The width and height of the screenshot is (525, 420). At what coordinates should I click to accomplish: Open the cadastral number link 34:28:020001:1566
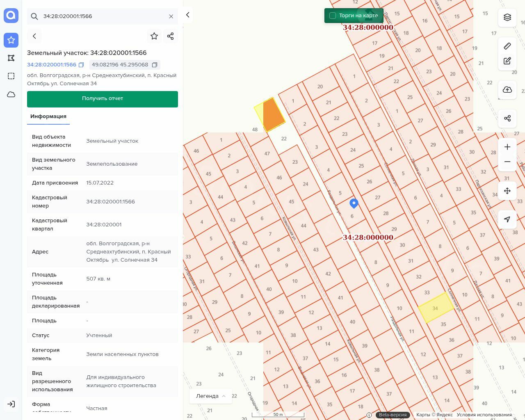[x=52, y=65]
